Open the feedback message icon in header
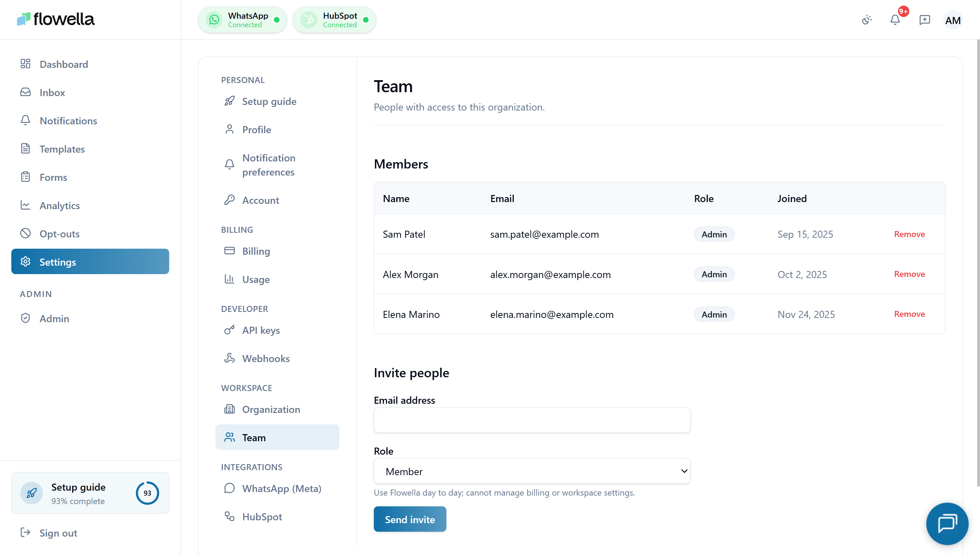This screenshot has width=980, height=556. [924, 20]
